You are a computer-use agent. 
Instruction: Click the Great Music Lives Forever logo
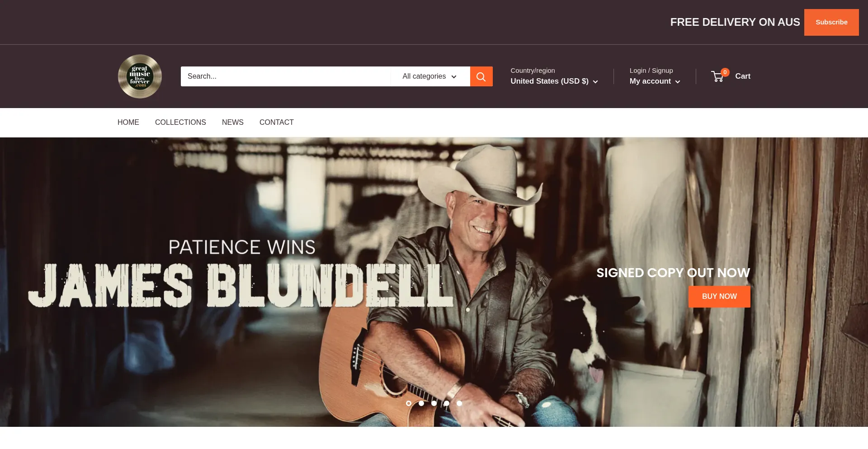pos(140,76)
